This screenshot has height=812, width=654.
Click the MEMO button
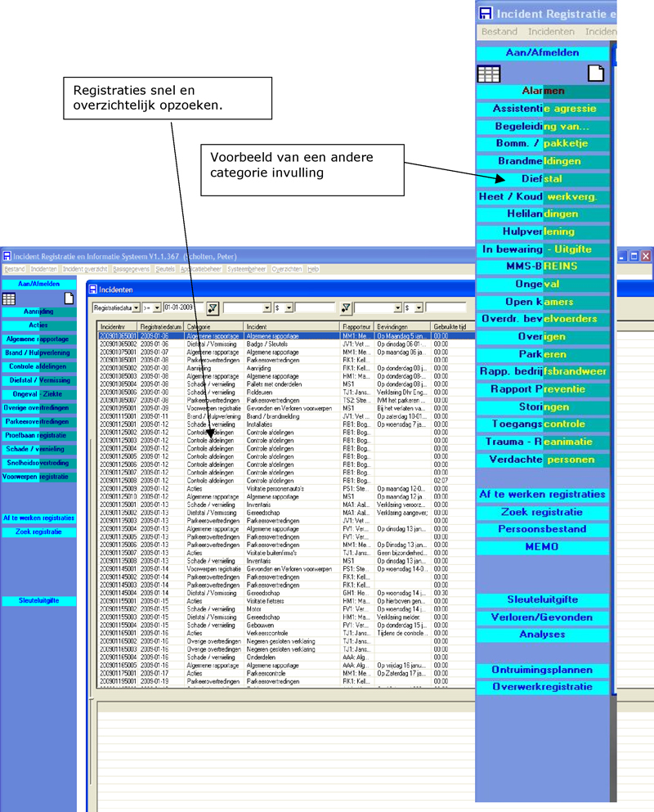click(x=543, y=547)
